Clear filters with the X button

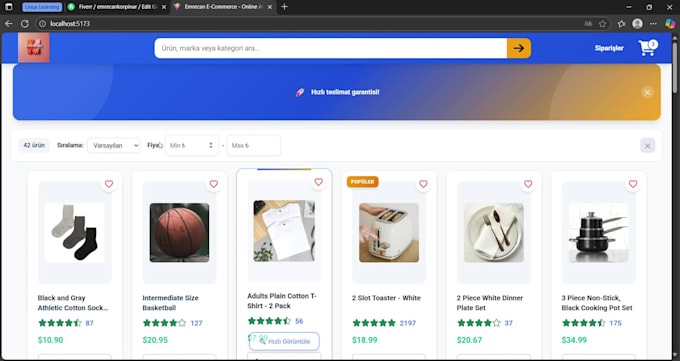[647, 146]
